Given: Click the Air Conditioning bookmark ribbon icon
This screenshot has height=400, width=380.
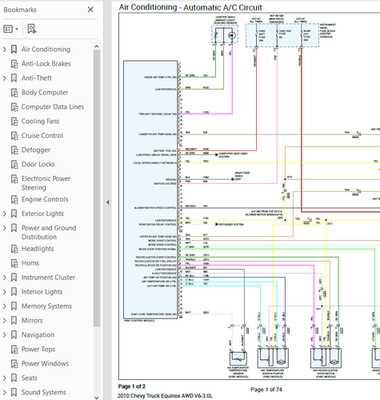Looking at the screenshot, I should (x=14, y=49).
